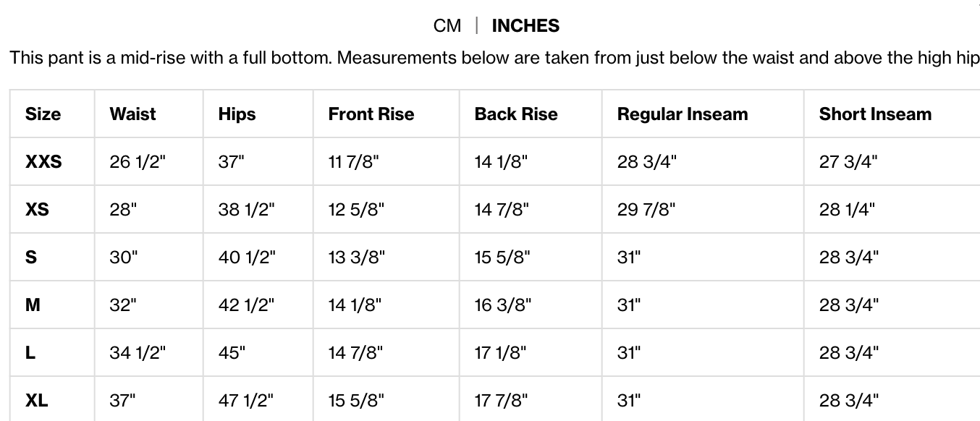
Task: Click the XXS waist value 26 1/2"
Action: [x=138, y=162]
